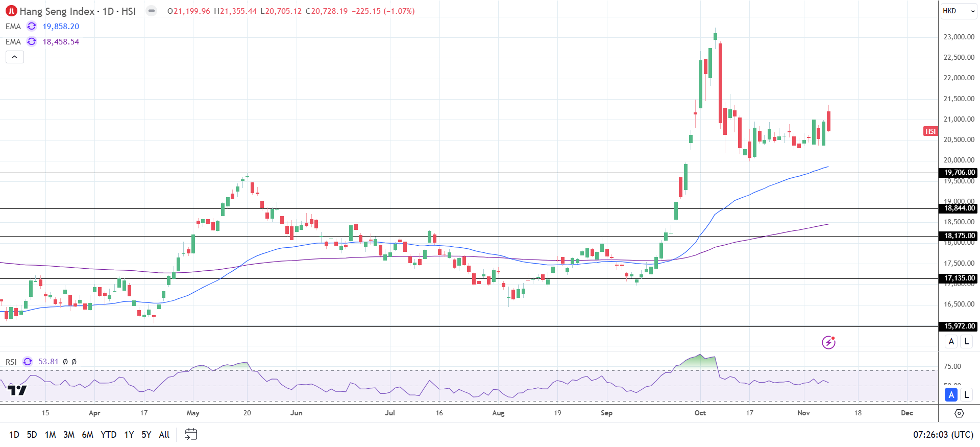Click the 17,135.00 horizontal line price label
The width and height of the screenshot is (980, 447).
pos(959,278)
